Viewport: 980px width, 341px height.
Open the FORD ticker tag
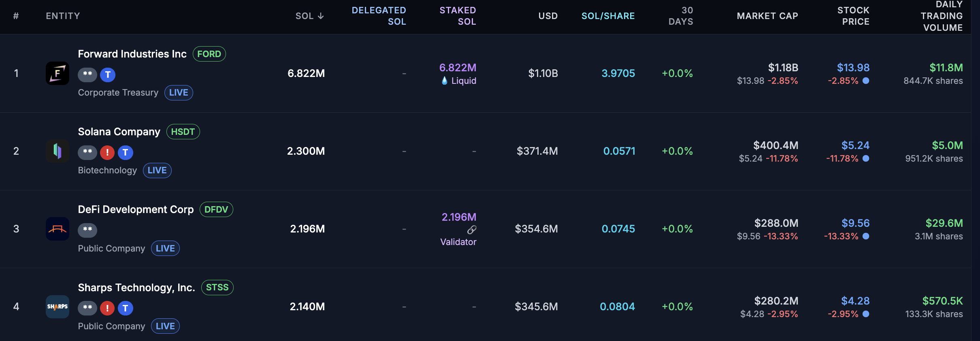pos(209,54)
